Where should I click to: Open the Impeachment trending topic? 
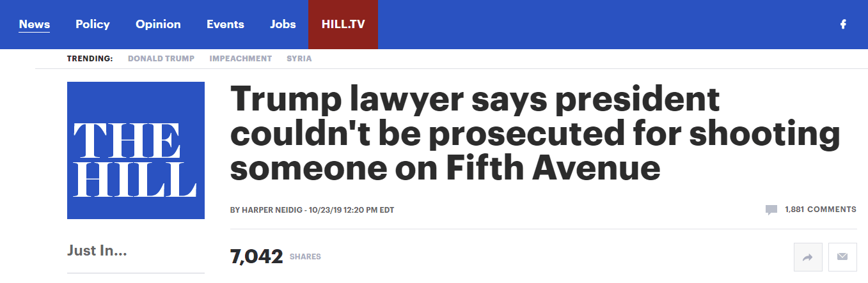(x=241, y=59)
